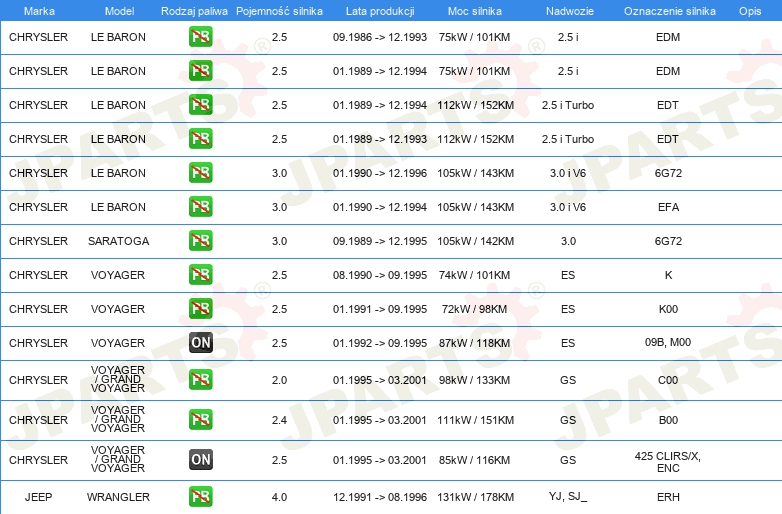Click the Nadwozie column header
The width and height of the screenshot is (782, 514).
[570, 11]
